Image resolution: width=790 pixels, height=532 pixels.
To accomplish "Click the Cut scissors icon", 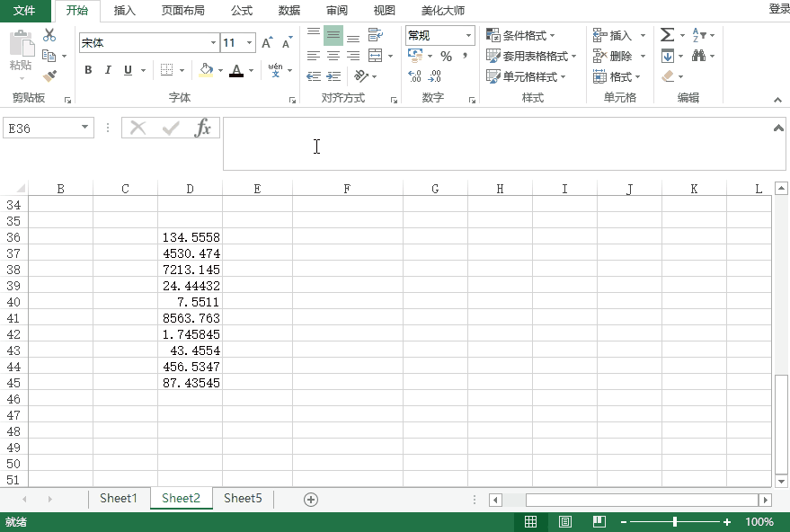I will [x=49, y=35].
